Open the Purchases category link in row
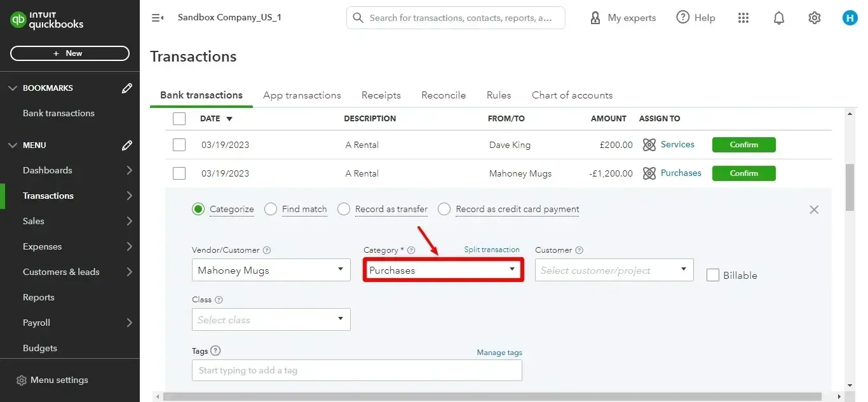This screenshot has height=402, width=868. 681,173
